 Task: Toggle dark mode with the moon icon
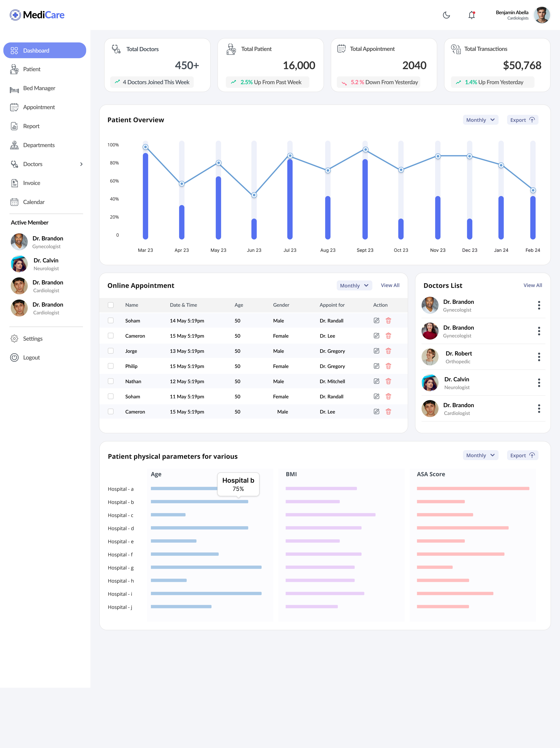point(446,15)
